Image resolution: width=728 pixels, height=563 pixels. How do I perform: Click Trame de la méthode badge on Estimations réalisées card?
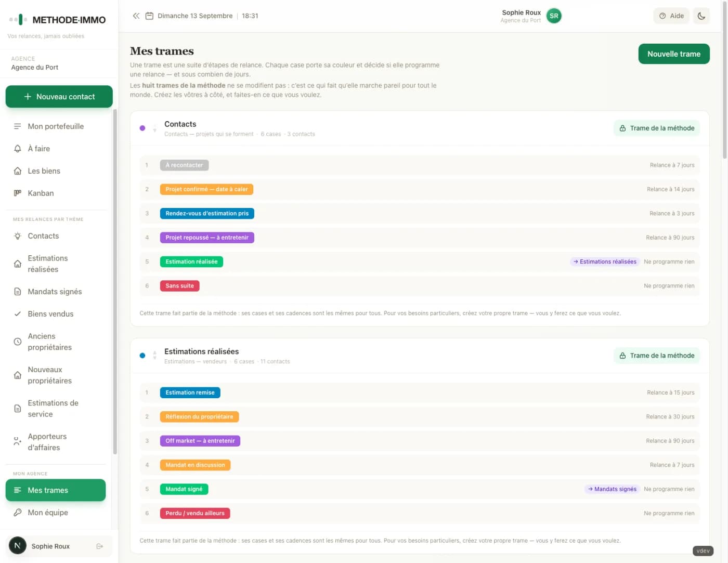[657, 356]
